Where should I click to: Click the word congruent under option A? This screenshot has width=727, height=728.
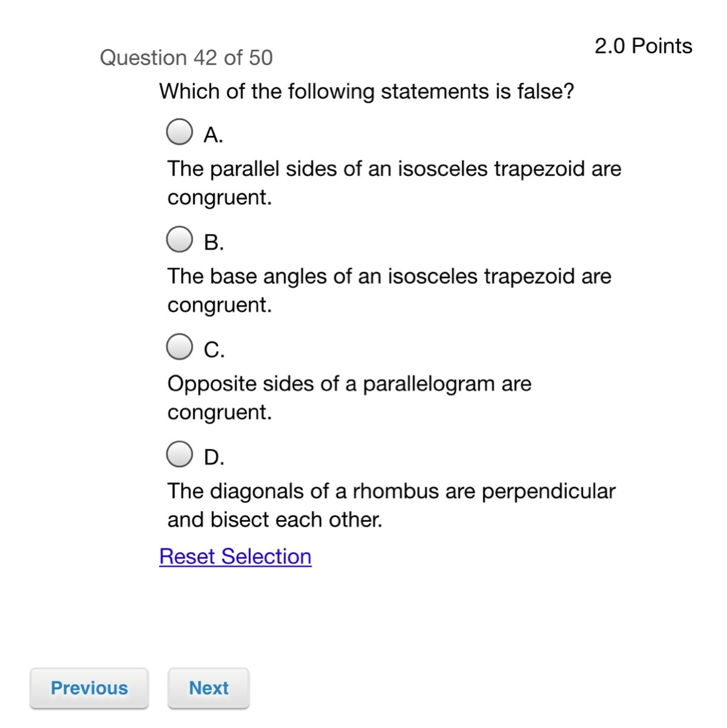pyautogui.click(x=220, y=198)
